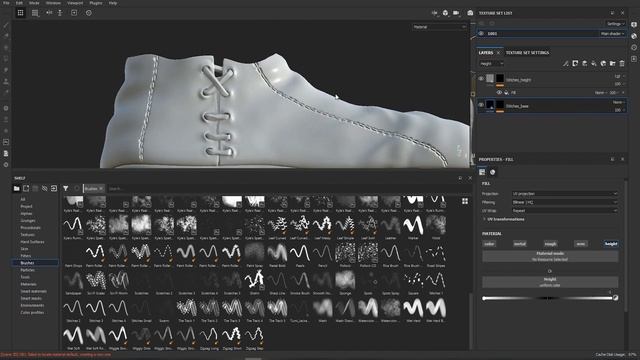Open the Edit menu
The height and width of the screenshot is (360, 640).
click(19, 3)
